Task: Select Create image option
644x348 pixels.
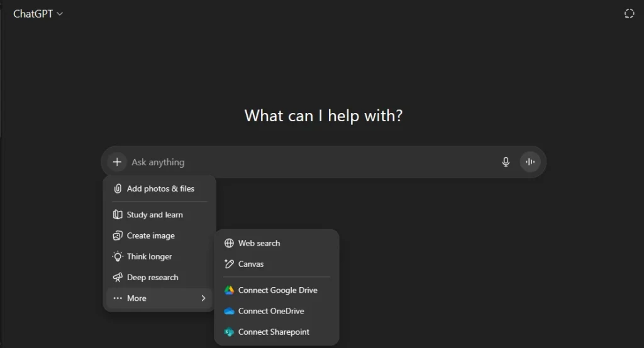Action: (x=159, y=236)
